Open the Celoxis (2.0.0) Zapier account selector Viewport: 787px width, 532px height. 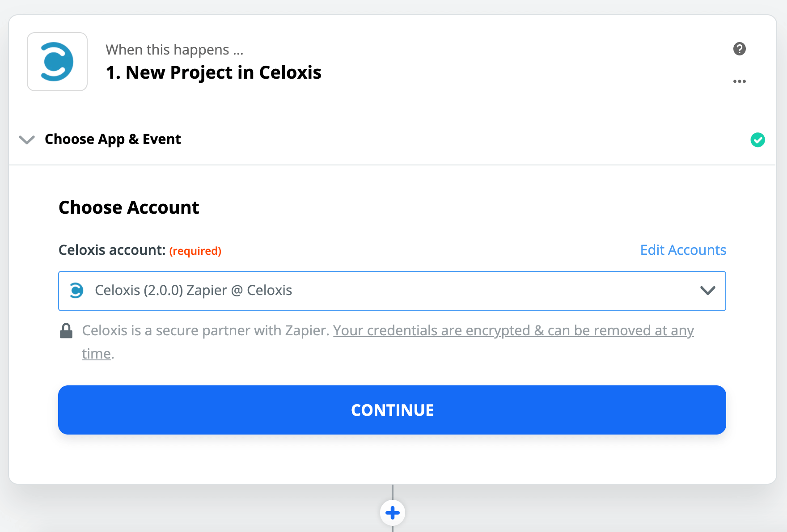tap(385, 291)
